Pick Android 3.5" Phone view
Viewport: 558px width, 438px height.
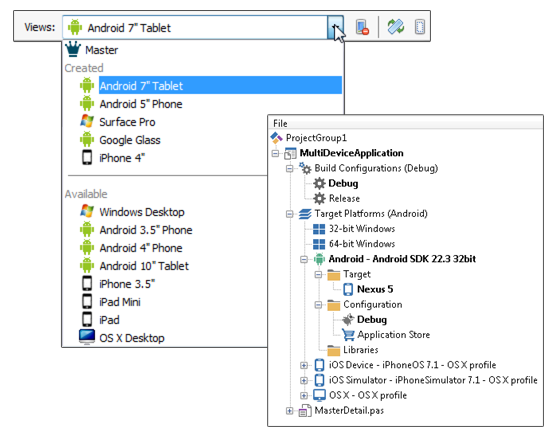point(146,230)
